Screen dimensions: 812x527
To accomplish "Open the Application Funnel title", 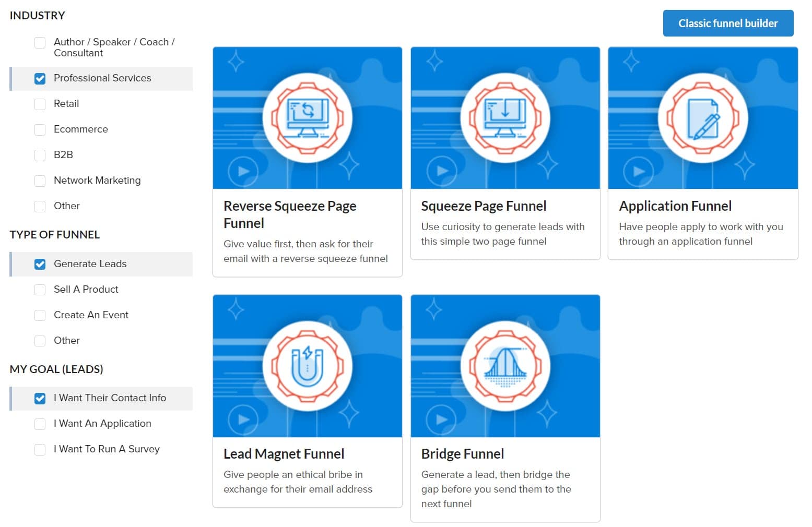I will 675,206.
